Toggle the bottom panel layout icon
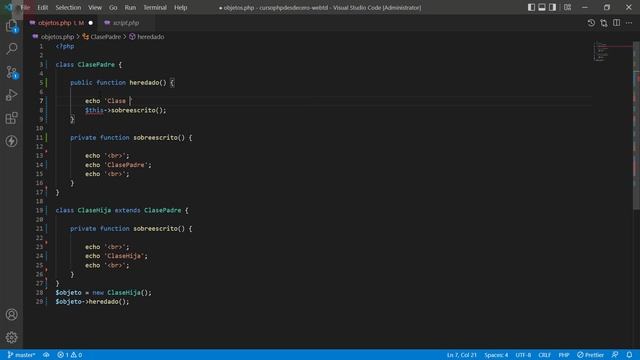Viewport: 640px width, 360px height. pos(542,7)
